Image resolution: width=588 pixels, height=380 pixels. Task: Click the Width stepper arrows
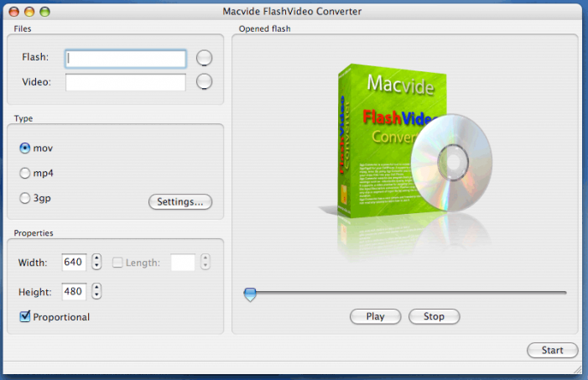[96, 263]
